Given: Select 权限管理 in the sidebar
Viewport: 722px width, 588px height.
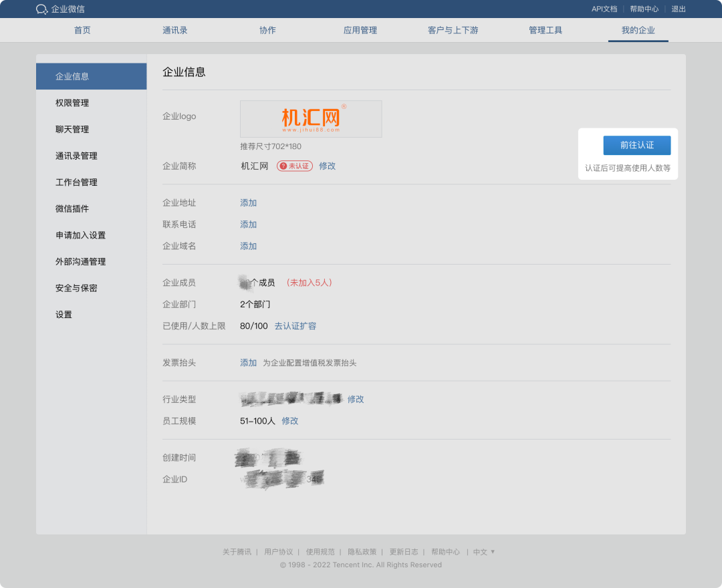Looking at the screenshot, I should point(71,103).
